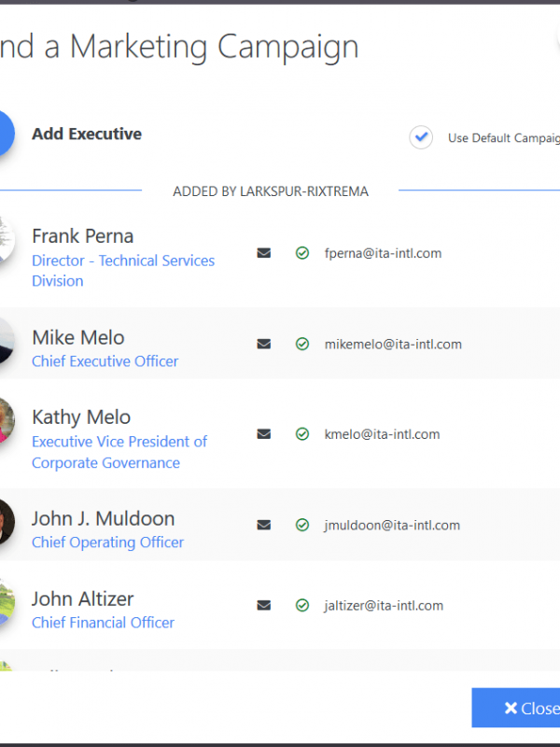This screenshot has width=560, height=747.
Task: Open Frank Perna's Director title link
Action: [x=122, y=261]
